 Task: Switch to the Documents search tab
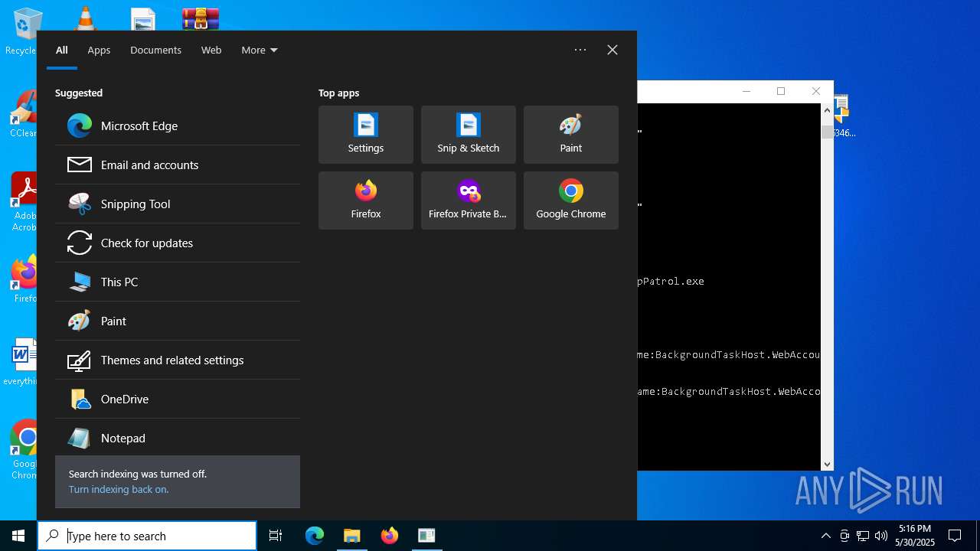(x=155, y=50)
